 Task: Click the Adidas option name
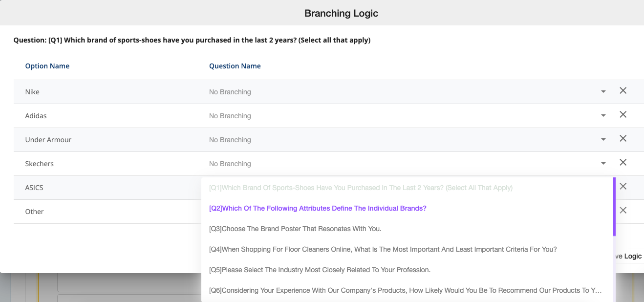click(x=36, y=116)
